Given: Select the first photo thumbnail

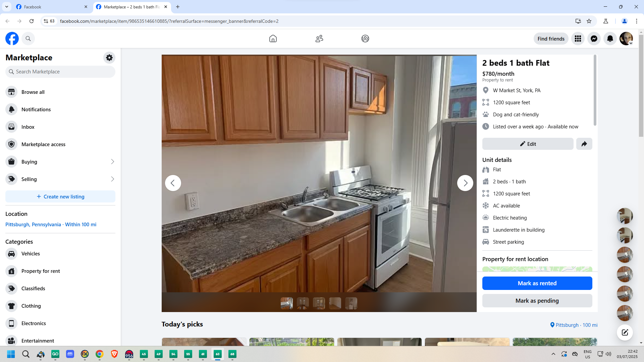Looking at the screenshot, I should click(x=286, y=303).
